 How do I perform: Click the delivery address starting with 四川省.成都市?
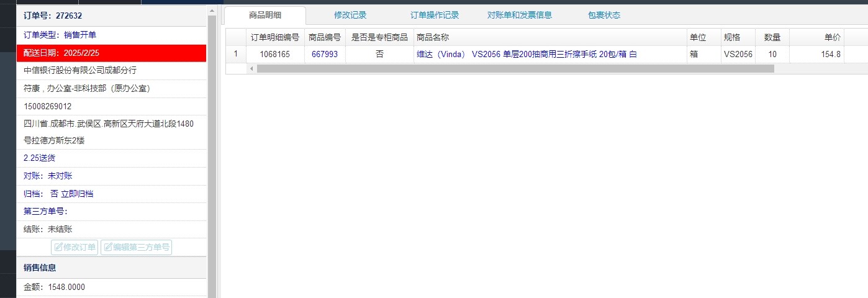111,132
